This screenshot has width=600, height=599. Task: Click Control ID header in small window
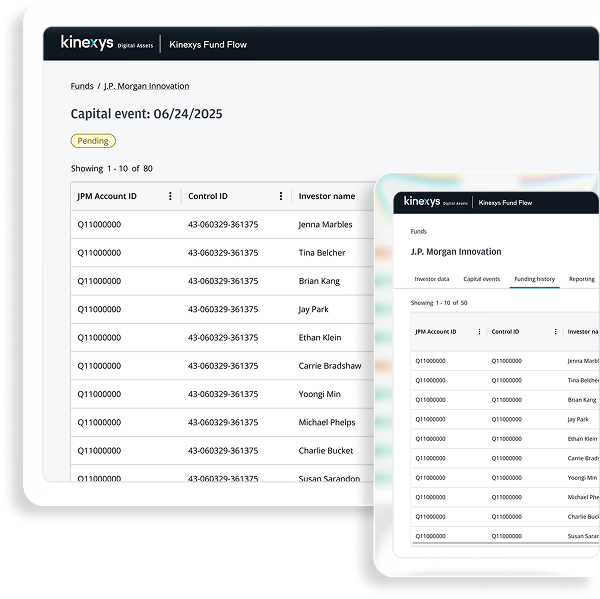505,332
